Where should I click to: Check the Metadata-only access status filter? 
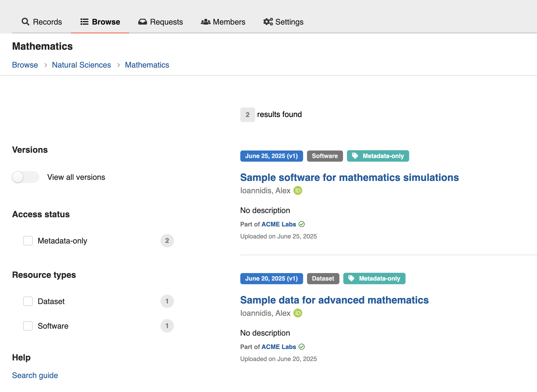pyautogui.click(x=28, y=240)
